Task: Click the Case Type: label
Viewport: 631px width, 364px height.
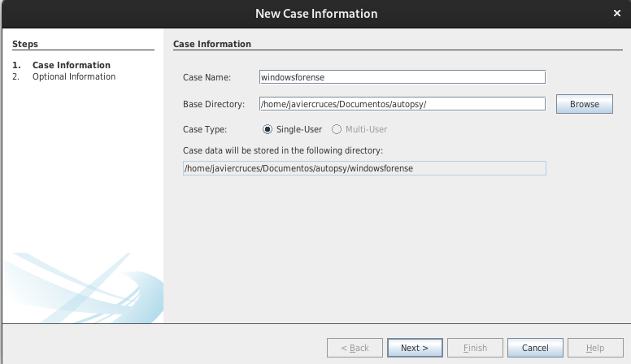Action: (205, 129)
